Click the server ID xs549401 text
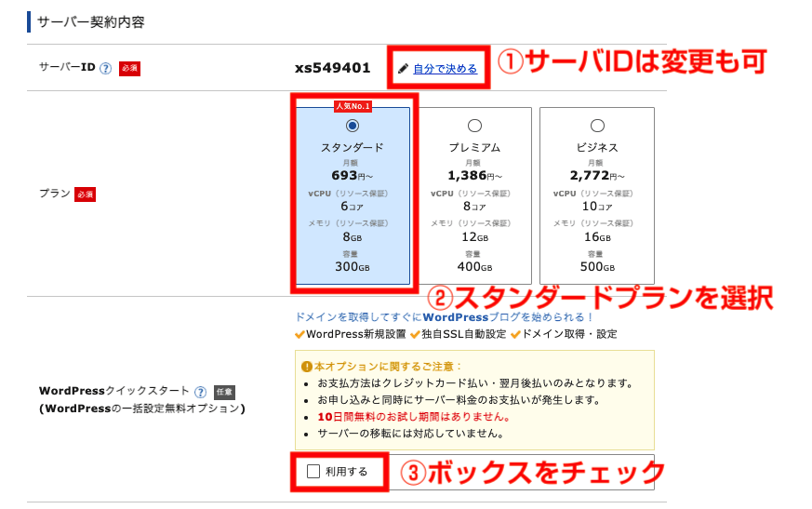 332,68
